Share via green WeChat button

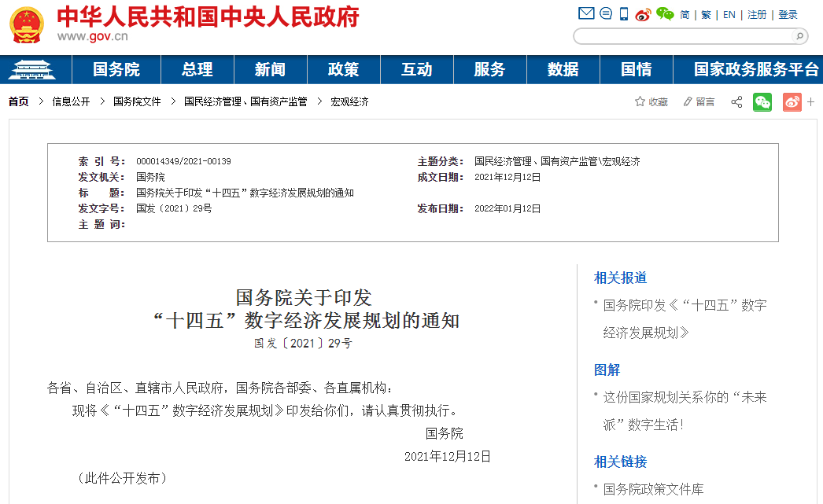(x=762, y=101)
